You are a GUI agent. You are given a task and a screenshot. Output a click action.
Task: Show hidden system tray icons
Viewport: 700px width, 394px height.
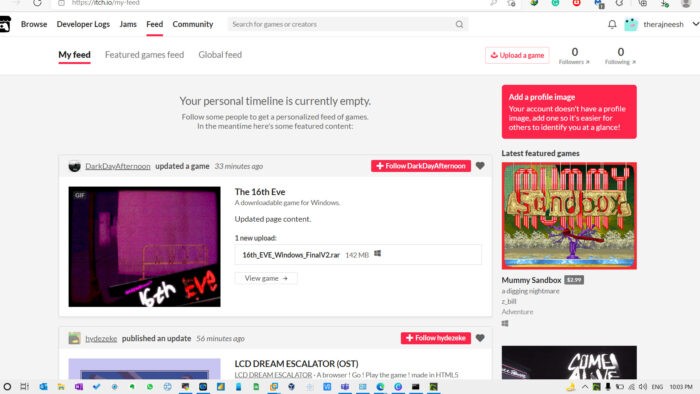[584, 387]
